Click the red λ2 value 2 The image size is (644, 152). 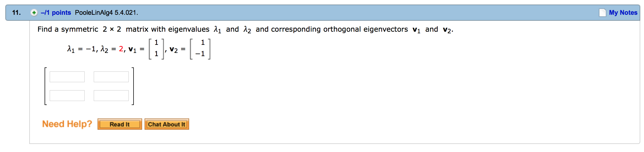(121, 49)
